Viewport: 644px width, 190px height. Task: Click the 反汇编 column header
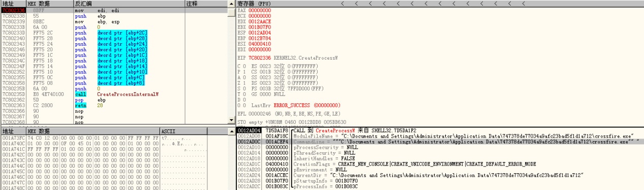[129, 4]
